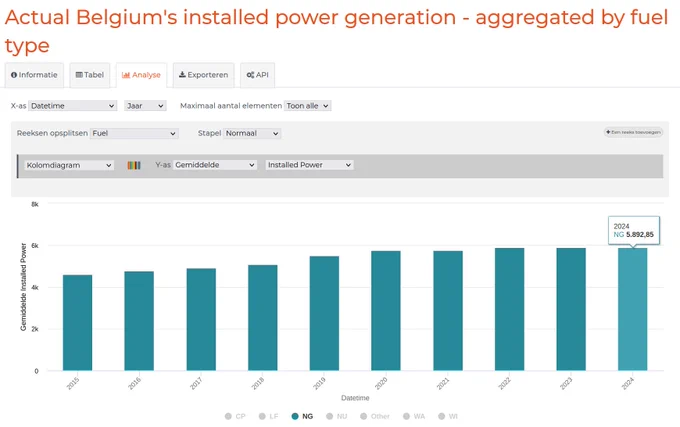
Task: Open the Jaar granularity dropdown
Action: 145,106
